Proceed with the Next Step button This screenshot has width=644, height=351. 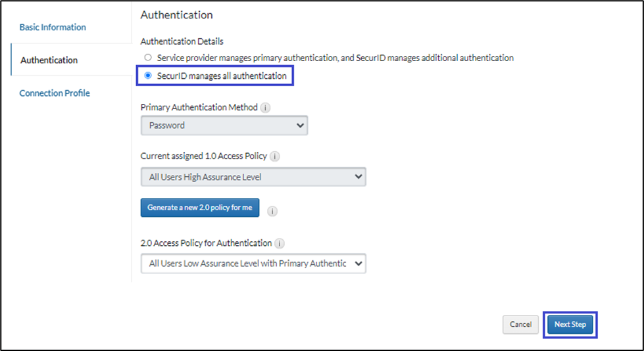click(570, 325)
